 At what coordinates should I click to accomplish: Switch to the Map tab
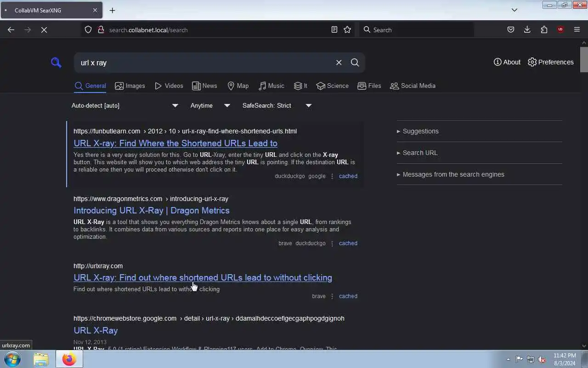click(x=238, y=86)
